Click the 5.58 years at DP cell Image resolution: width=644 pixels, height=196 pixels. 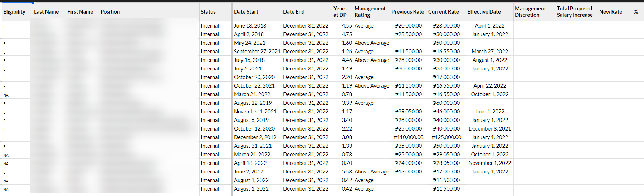click(x=347, y=172)
